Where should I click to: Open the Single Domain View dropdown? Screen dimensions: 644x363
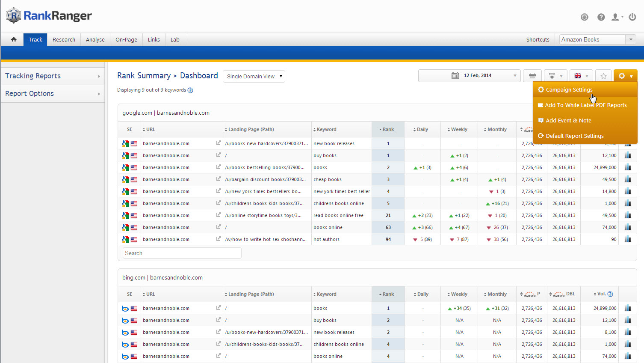(x=254, y=76)
